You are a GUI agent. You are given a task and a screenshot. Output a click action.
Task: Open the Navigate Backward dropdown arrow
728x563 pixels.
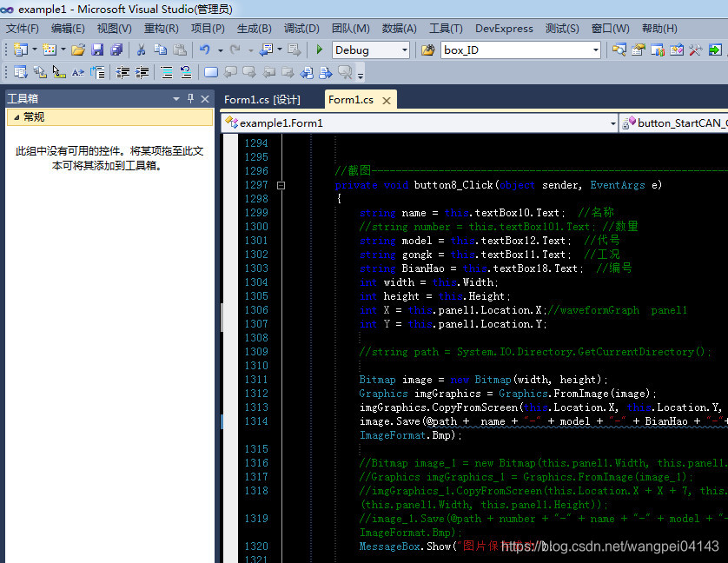(280, 50)
